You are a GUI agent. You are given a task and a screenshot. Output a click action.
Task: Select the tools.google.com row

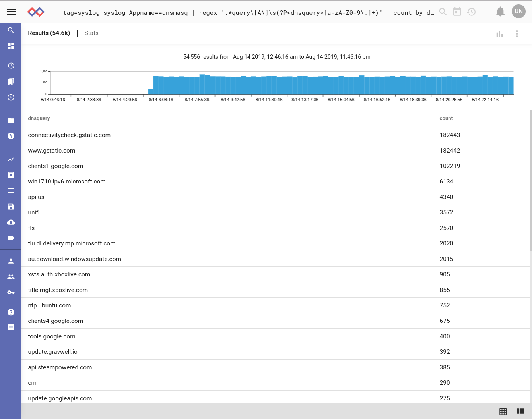point(275,336)
